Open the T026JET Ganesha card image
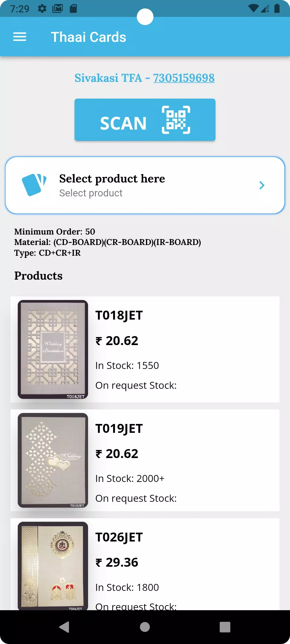This screenshot has height=644, width=290. tap(53, 566)
